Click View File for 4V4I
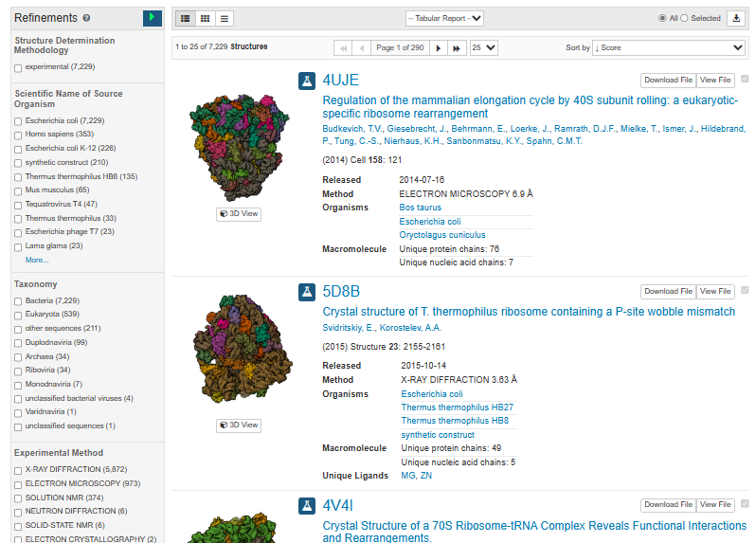 click(715, 504)
